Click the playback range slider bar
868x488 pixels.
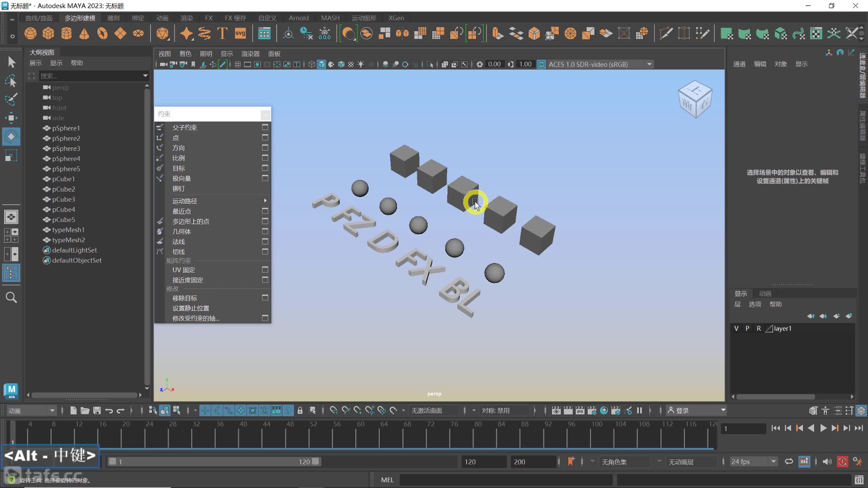pyautogui.click(x=214, y=462)
